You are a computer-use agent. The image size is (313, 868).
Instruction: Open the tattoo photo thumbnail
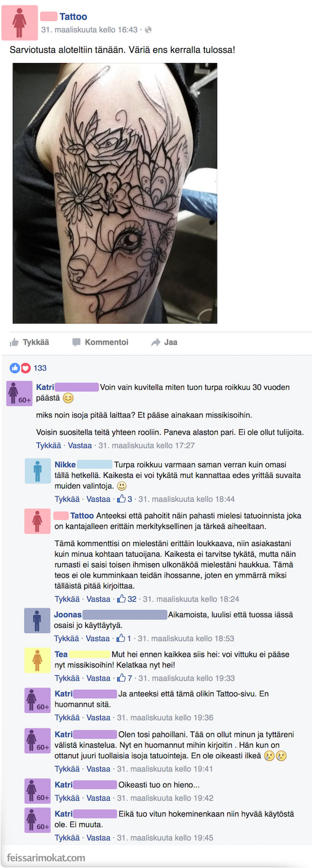tap(115, 193)
